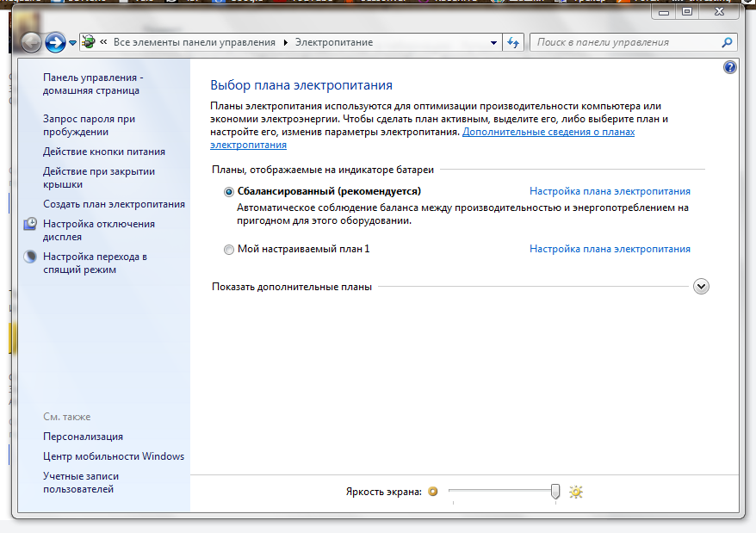Open the address bar history dropdown arrow
Image resolution: width=756 pixels, height=533 pixels.
tap(493, 42)
